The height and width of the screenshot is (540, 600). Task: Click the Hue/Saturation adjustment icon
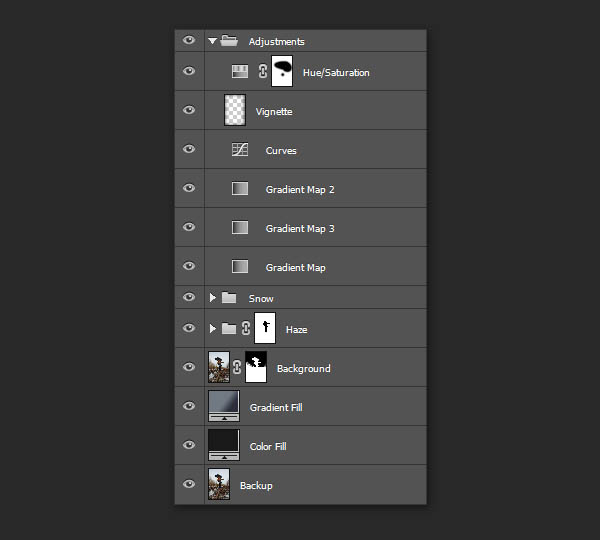240,72
